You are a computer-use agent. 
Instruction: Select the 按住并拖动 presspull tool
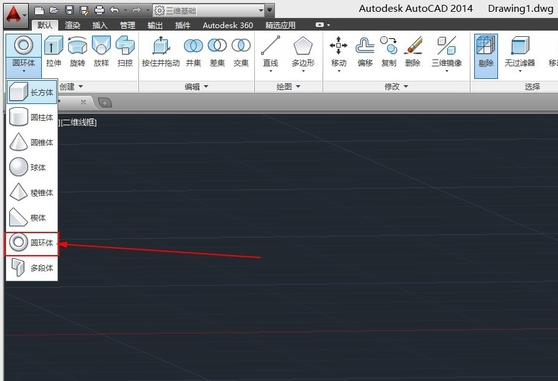click(161, 52)
